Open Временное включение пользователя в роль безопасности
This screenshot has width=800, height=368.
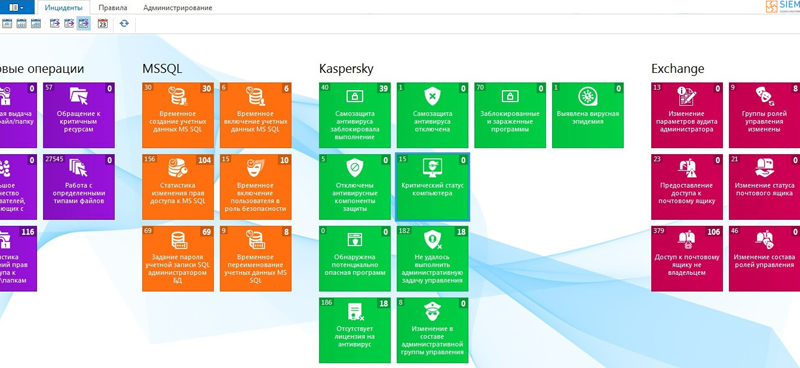click(x=256, y=187)
